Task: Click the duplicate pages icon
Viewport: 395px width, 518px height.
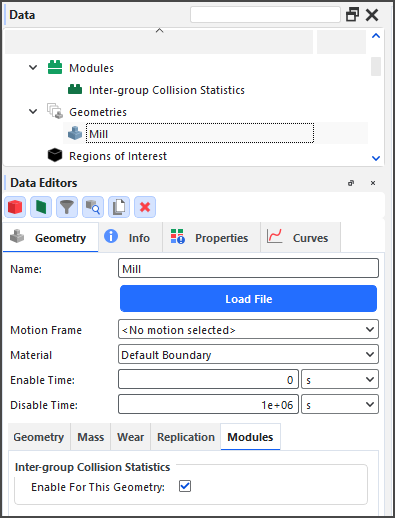Action: coord(119,207)
